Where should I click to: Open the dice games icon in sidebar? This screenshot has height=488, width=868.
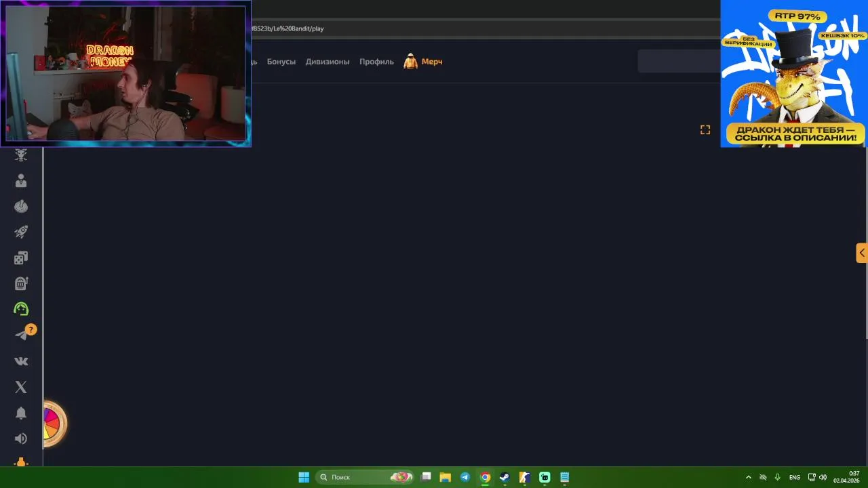click(x=21, y=258)
